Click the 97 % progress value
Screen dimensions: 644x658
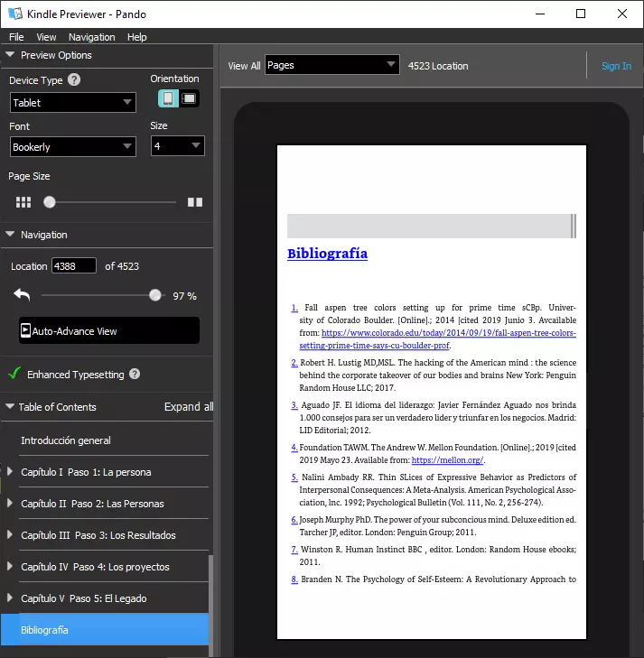[185, 296]
